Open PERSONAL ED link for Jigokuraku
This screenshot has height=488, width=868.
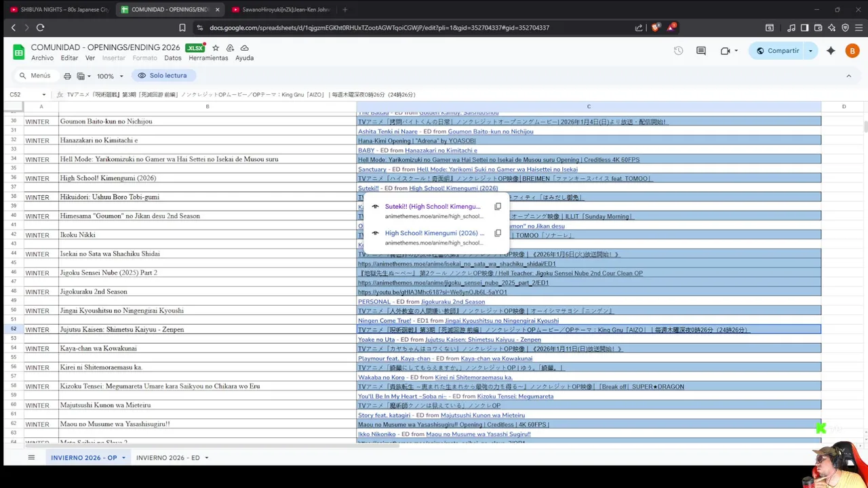(374, 302)
